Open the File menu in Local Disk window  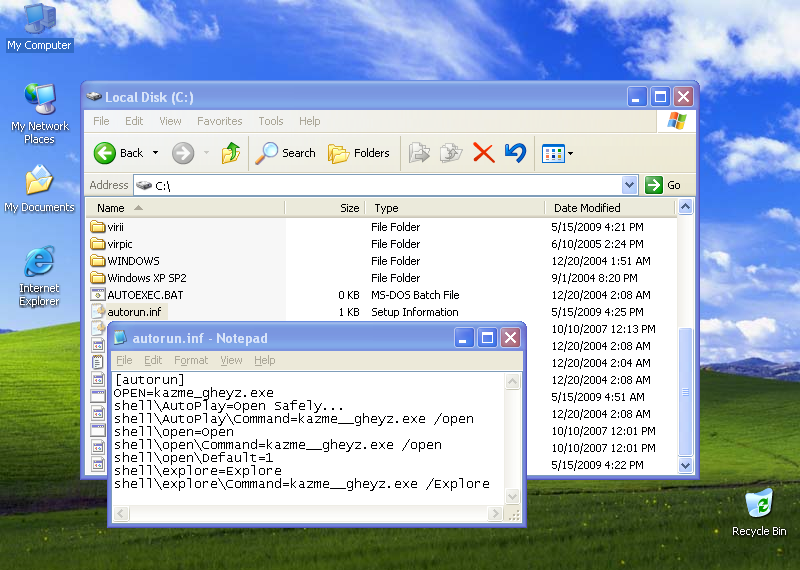click(x=101, y=121)
